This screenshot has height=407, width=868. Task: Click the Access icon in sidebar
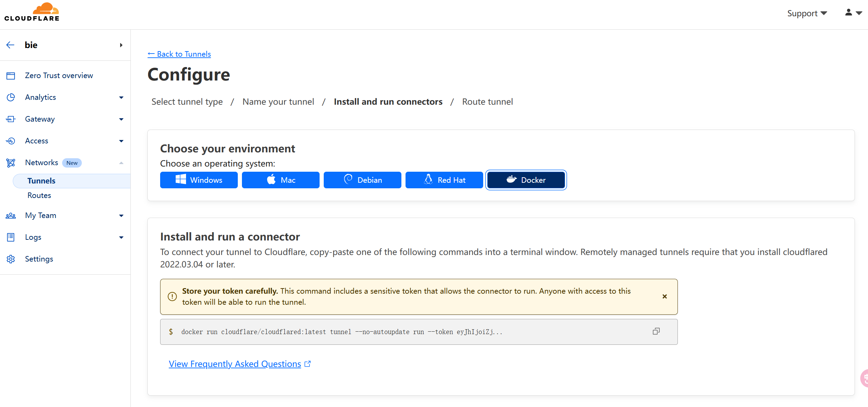click(x=11, y=141)
